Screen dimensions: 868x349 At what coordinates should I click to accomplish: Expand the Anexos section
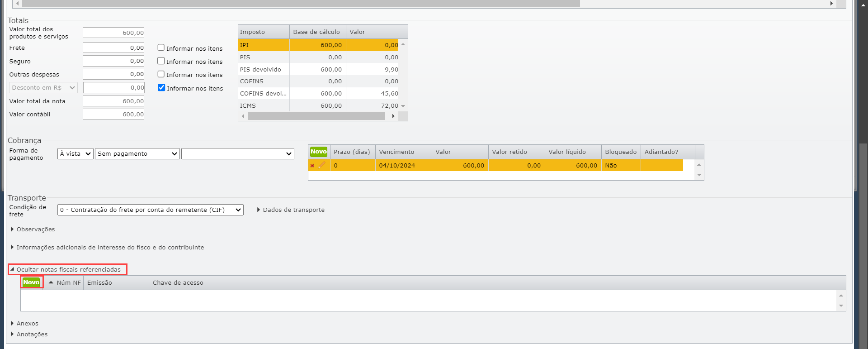(24, 324)
